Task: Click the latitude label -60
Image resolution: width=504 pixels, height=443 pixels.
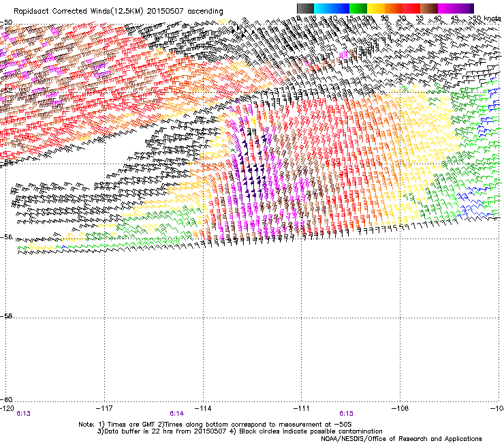Action: pyautogui.click(x=6, y=399)
